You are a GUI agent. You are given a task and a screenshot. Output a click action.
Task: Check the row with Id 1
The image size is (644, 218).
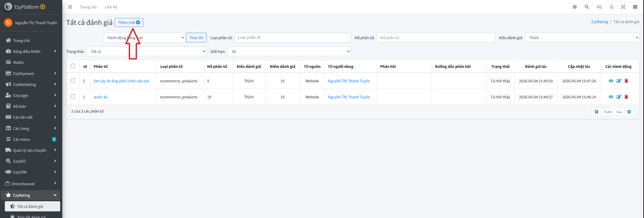73,96
